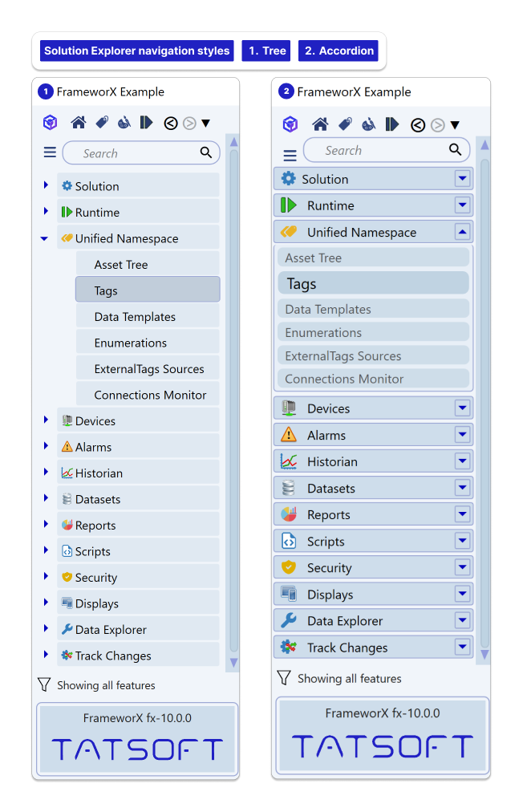Open the Alarms dropdown arrow in the accordion

(x=462, y=435)
